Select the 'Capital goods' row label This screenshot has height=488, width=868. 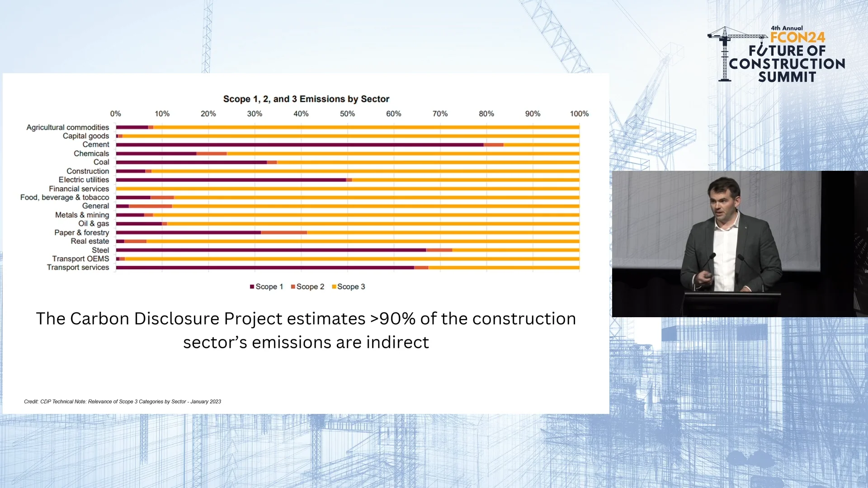tap(86, 136)
